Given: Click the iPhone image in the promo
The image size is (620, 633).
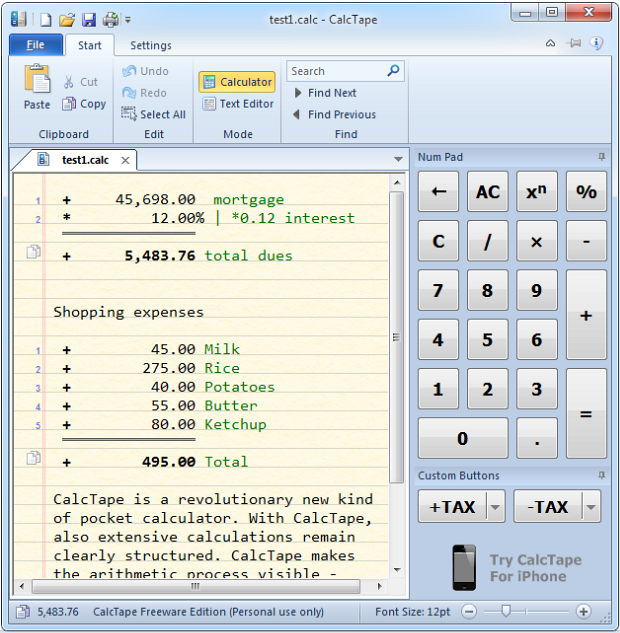Looking at the screenshot, I should 464,568.
